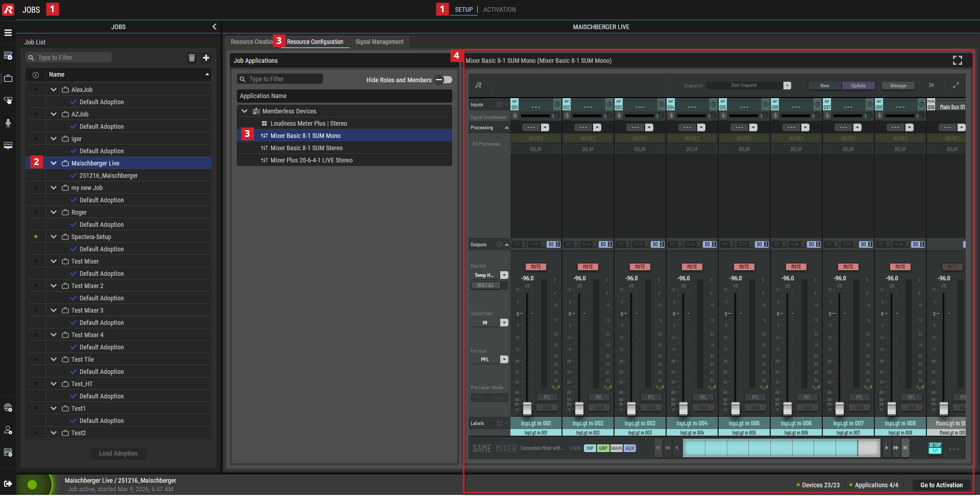
Task: Click the fullscreen icon of mixer panel
Action: [x=958, y=60]
